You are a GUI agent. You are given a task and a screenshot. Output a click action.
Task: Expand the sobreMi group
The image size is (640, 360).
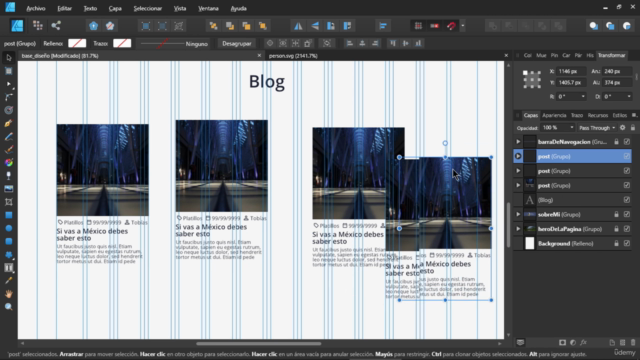(518, 214)
